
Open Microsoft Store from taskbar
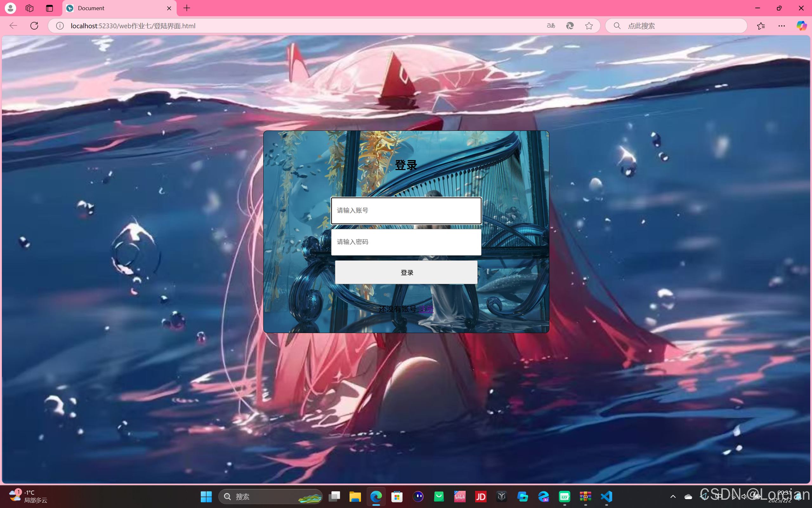397,497
